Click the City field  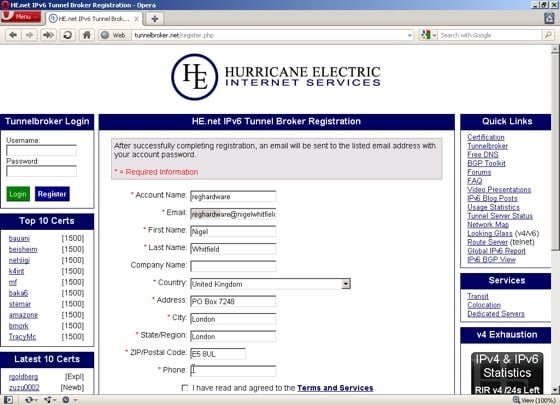point(233,319)
